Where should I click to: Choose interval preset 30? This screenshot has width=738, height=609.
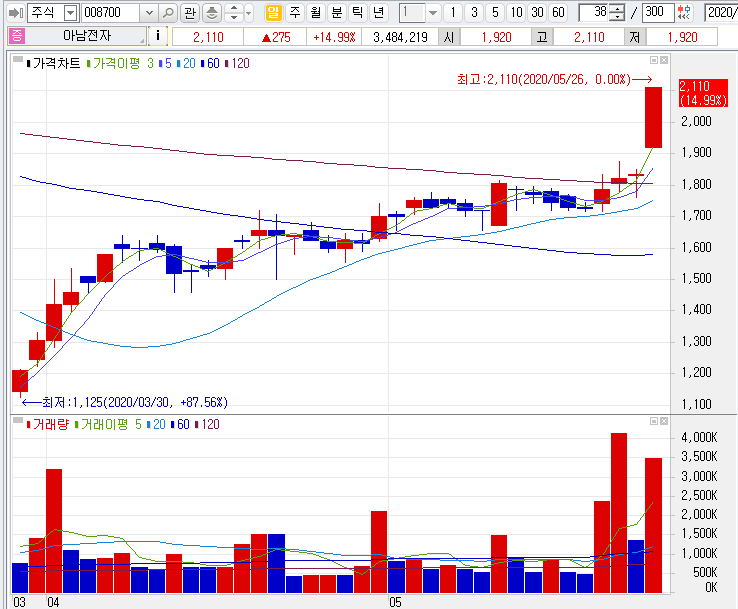click(x=537, y=13)
